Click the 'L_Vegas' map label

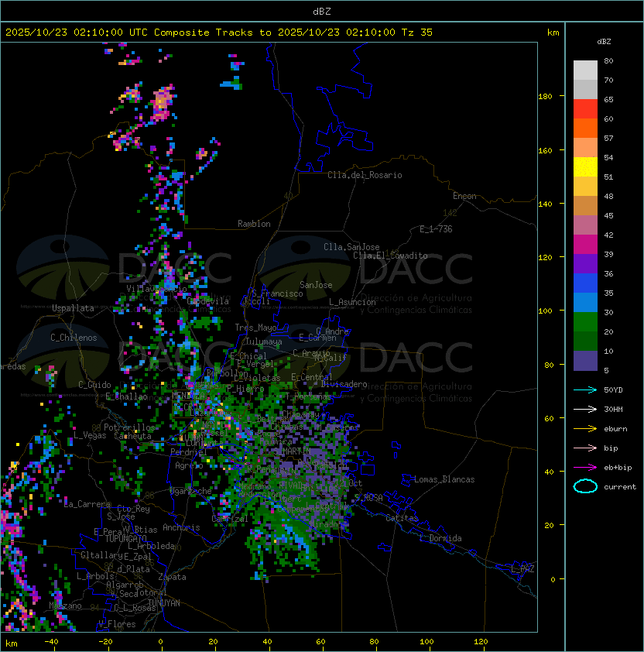(x=90, y=435)
